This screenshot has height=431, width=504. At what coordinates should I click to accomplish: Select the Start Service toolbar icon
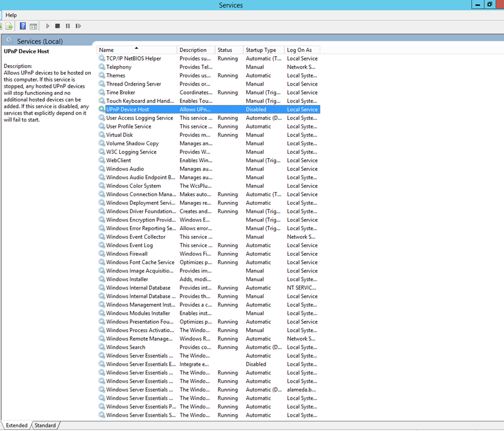tap(48, 26)
